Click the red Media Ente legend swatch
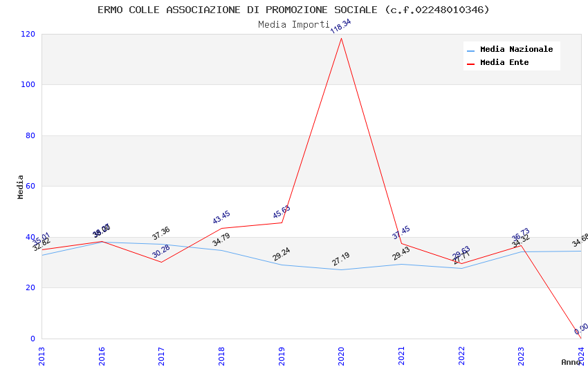Screen dimensions: 588x380 [x=470, y=64]
